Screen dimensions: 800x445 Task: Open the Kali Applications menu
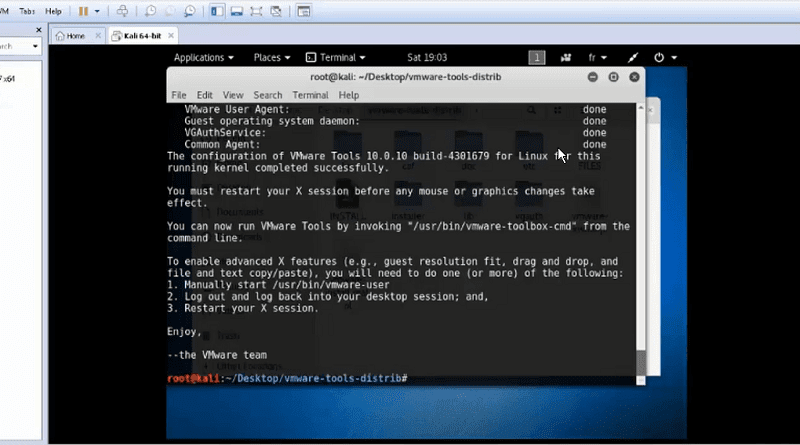(204, 58)
